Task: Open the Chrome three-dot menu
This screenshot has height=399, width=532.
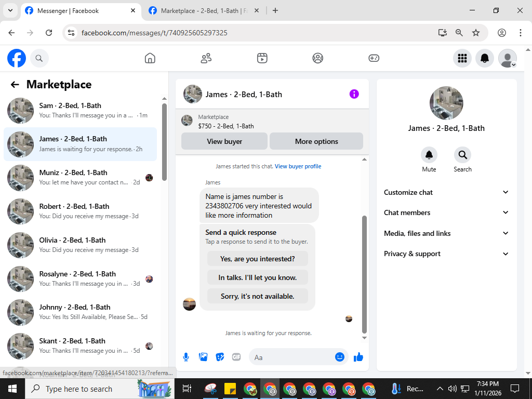Action: 520,33
